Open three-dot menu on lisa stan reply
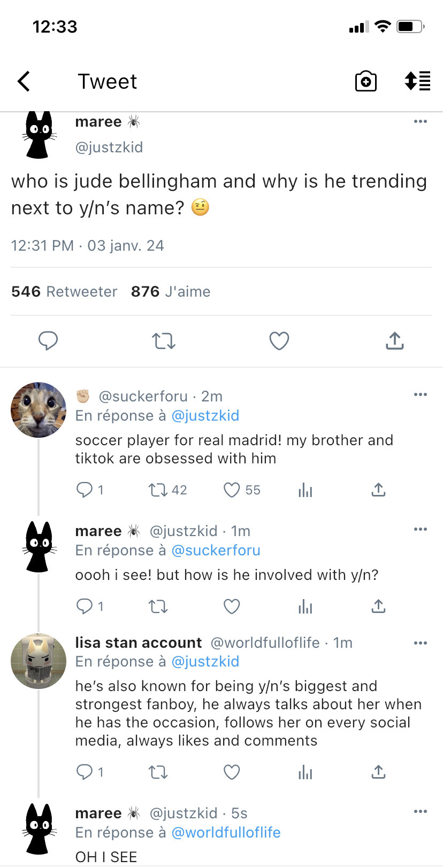Screen dimensions: 443x868 [x=421, y=642]
